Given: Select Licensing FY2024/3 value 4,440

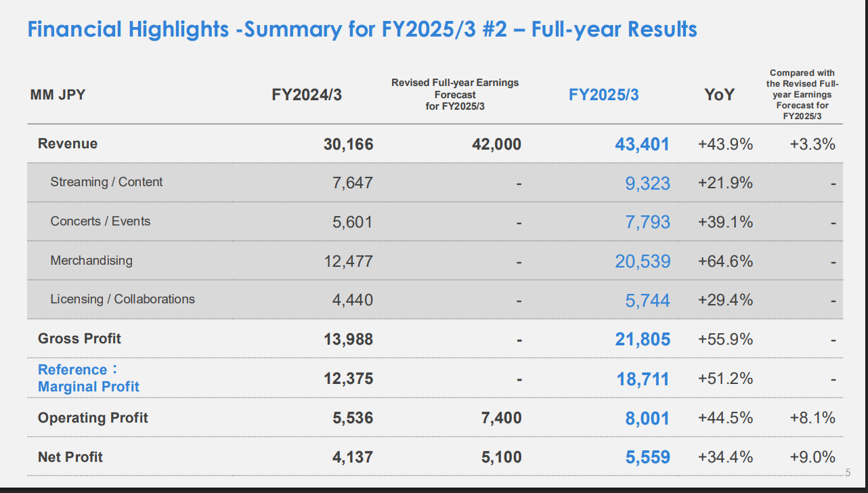Looking at the screenshot, I should (x=352, y=300).
